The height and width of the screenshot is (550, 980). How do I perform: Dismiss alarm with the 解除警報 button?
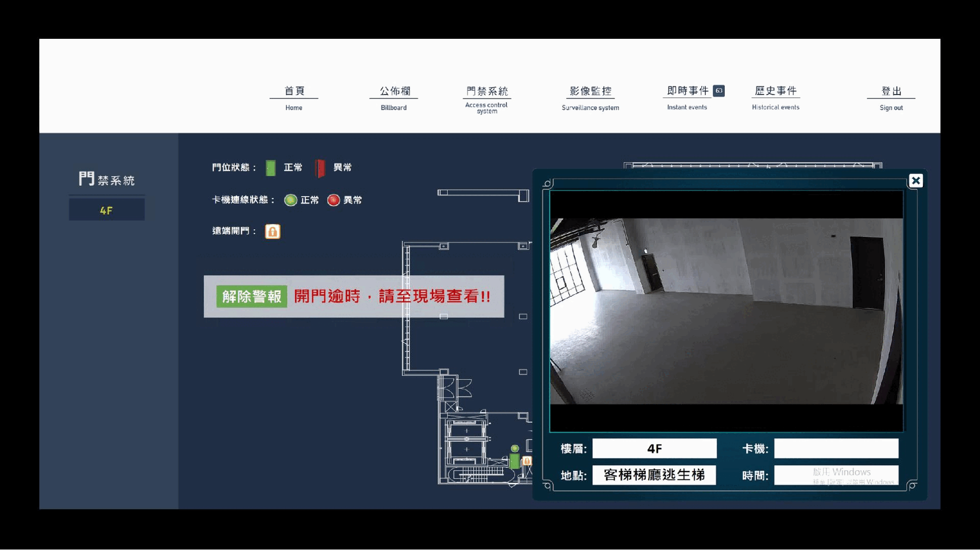(x=251, y=297)
